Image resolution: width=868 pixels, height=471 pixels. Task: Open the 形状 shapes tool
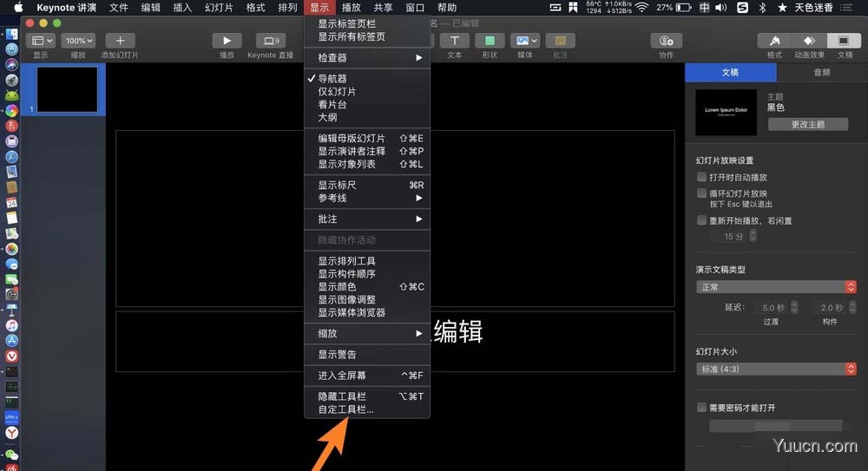[x=490, y=41]
